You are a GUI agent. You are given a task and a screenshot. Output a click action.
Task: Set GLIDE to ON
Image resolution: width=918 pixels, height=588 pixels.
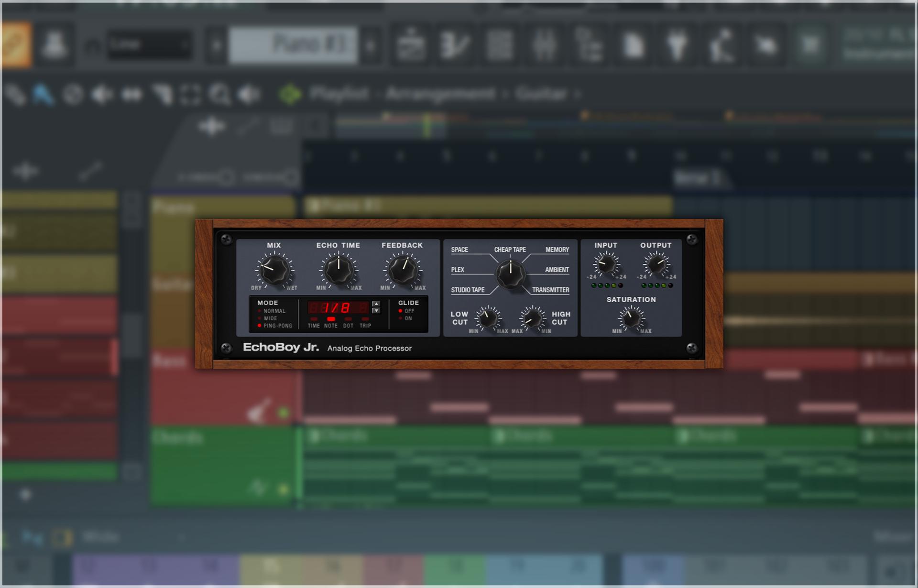405,318
